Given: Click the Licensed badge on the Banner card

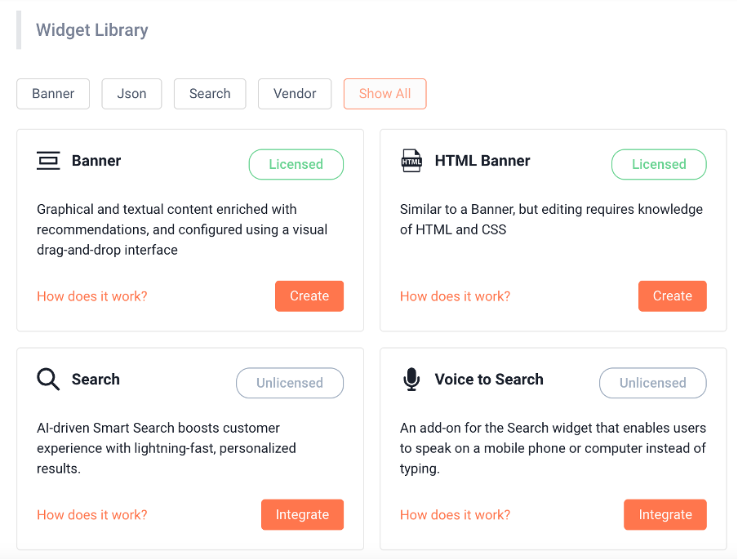Looking at the screenshot, I should [296, 164].
